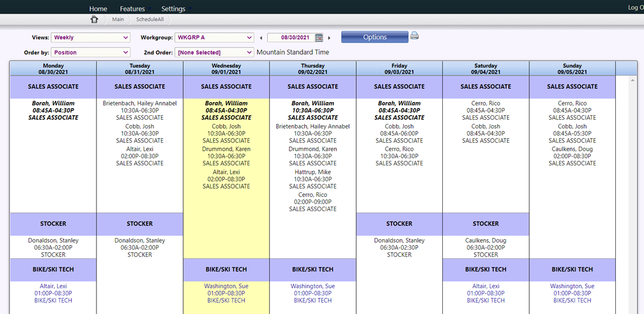Open the Home menu

pyautogui.click(x=98, y=9)
